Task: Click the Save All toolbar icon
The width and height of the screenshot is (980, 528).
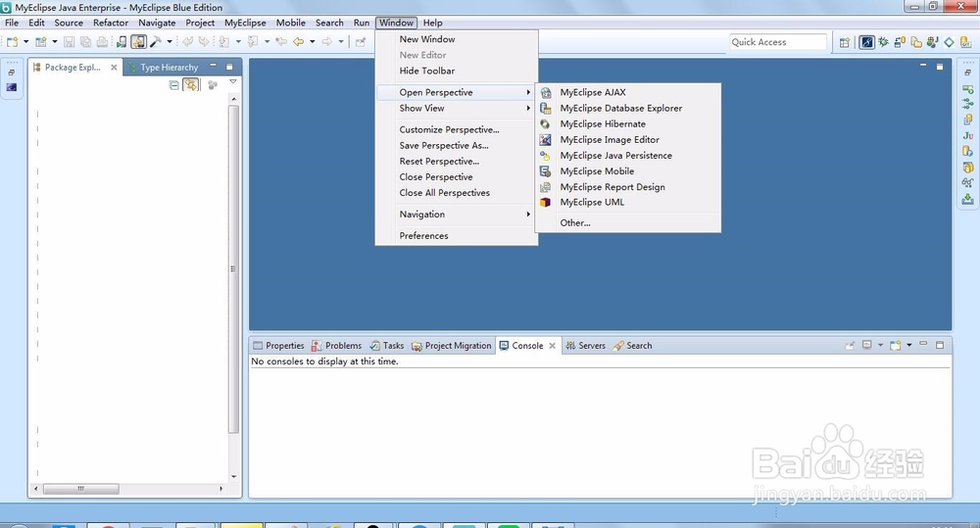Action: (x=85, y=42)
